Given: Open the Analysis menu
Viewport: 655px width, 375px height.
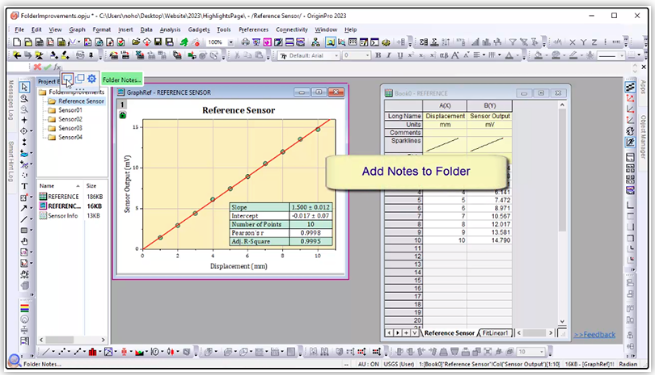Looking at the screenshot, I should tap(170, 30).
